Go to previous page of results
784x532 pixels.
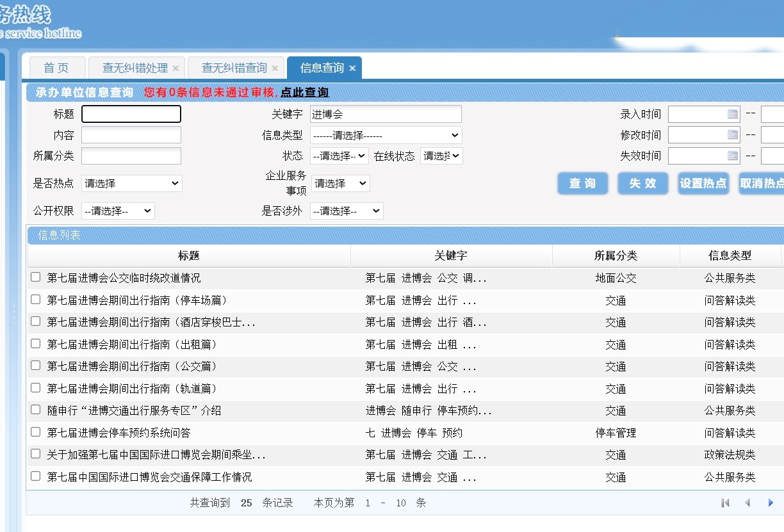point(747,503)
